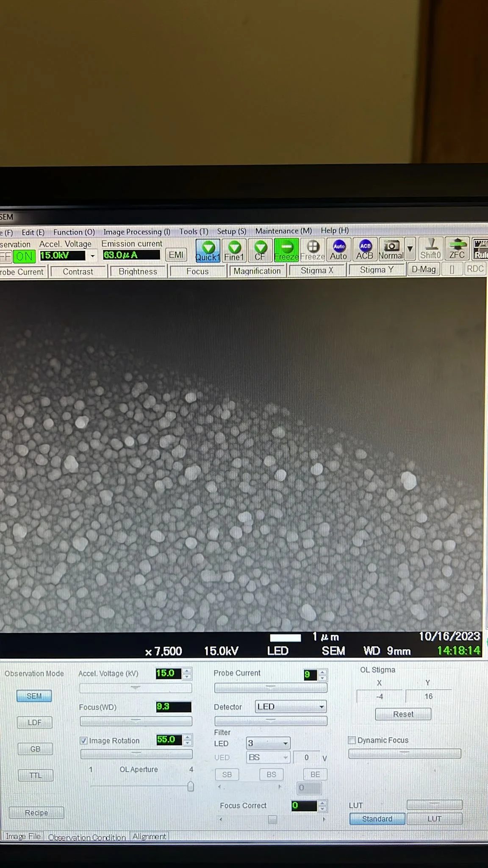Activate the CF scan icon
Screen dimensions: 488x868
click(260, 250)
